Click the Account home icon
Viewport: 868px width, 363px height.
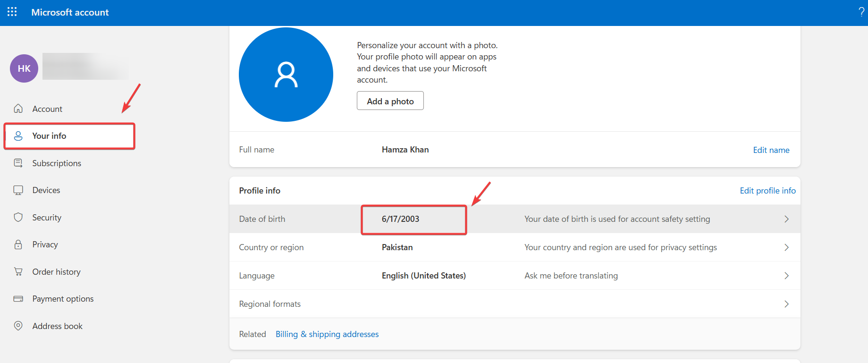(x=18, y=109)
